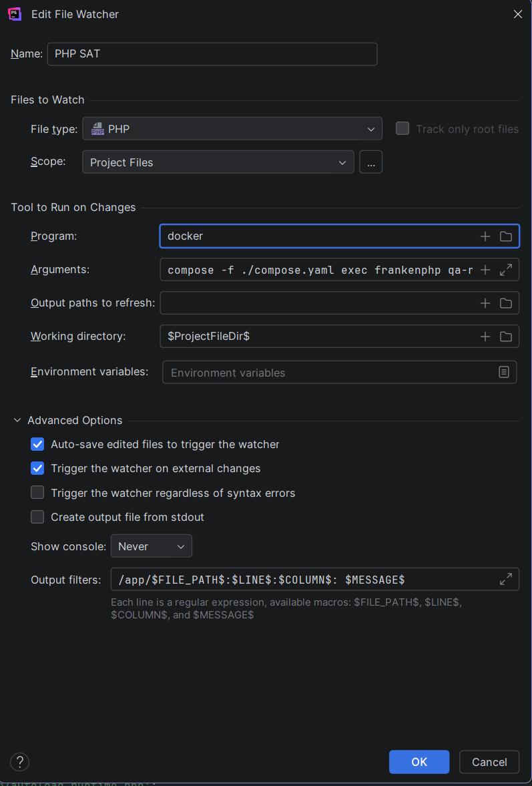Image resolution: width=532 pixels, height=786 pixels.
Task: Insert macro in Arguments field via plus icon
Action: pyautogui.click(x=485, y=270)
